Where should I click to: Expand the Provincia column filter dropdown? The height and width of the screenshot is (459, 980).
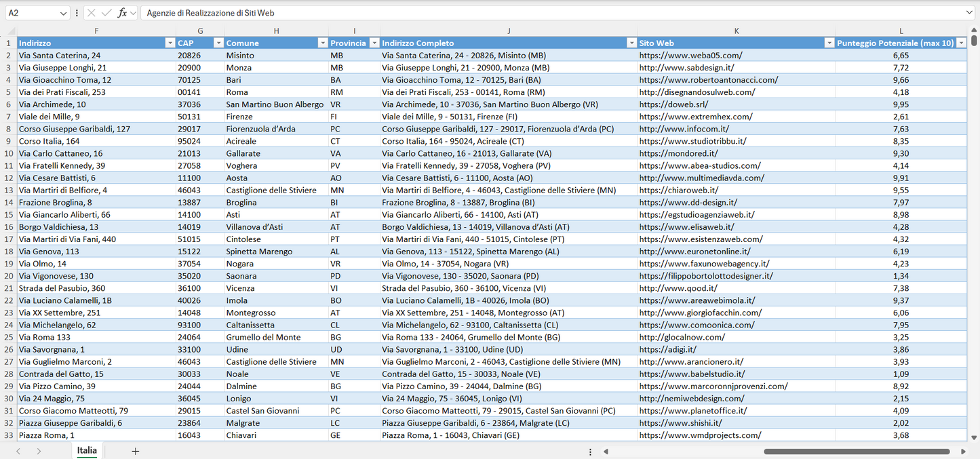click(373, 43)
